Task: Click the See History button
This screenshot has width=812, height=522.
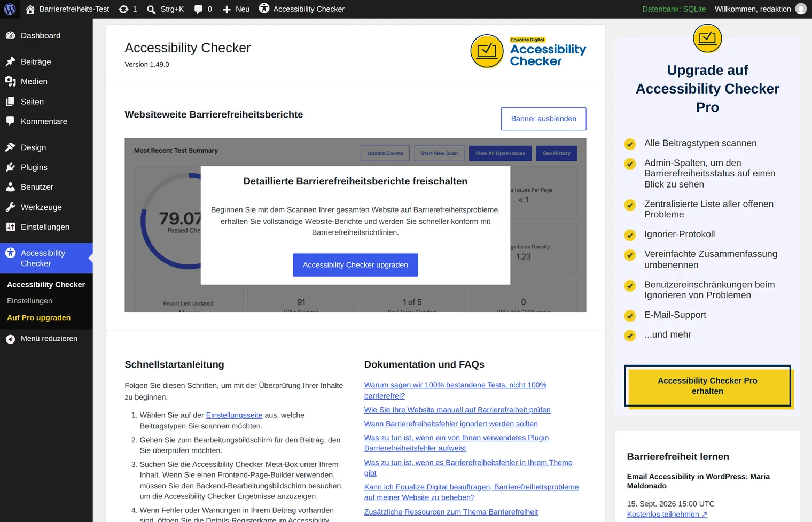Action: coord(556,153)
